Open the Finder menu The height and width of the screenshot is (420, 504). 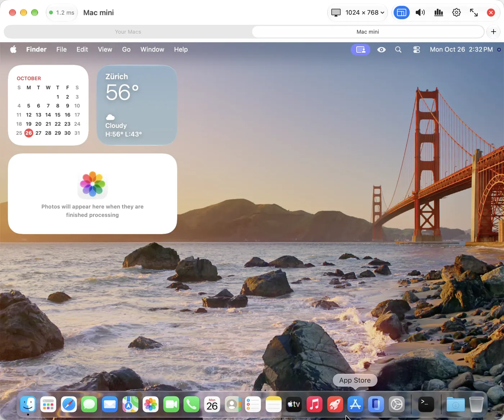tap(36, 49)
